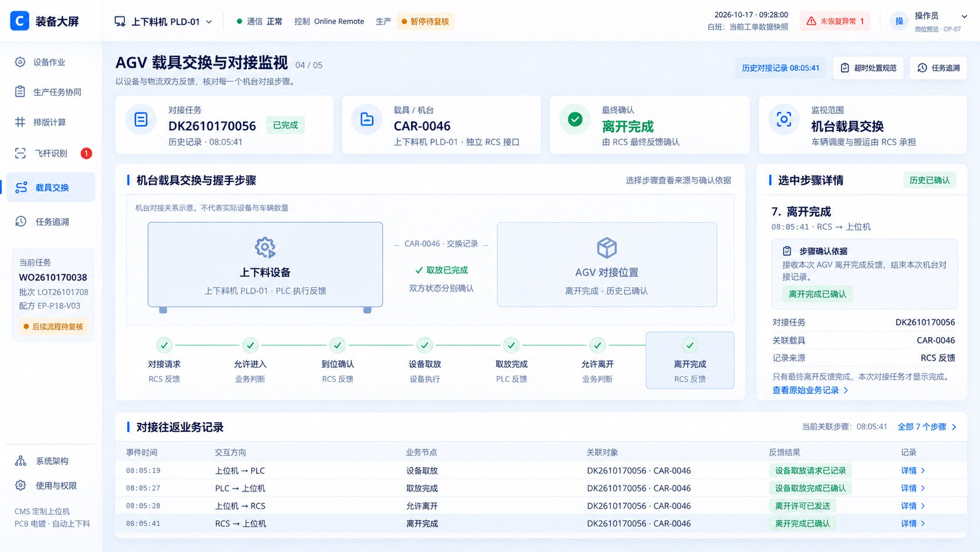Click the 最终确认 green check icon
This screenshot has height=552, width=980.
click(575, 120)
